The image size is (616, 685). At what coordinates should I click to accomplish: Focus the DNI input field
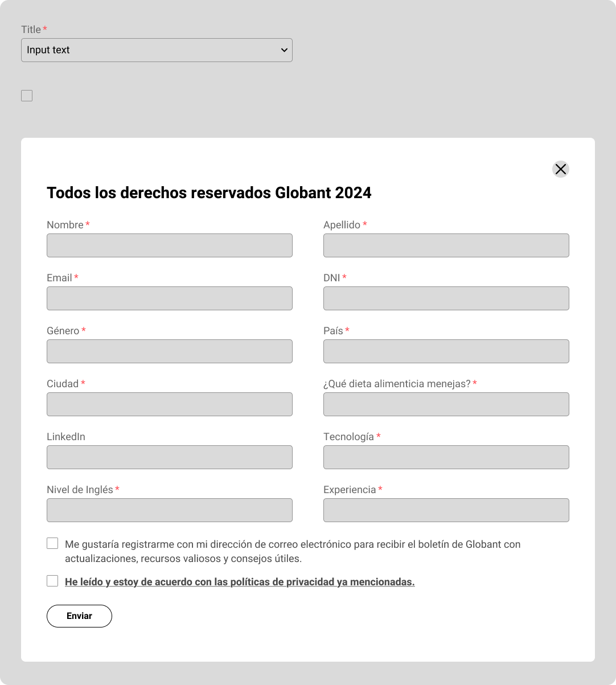(446, 298)
